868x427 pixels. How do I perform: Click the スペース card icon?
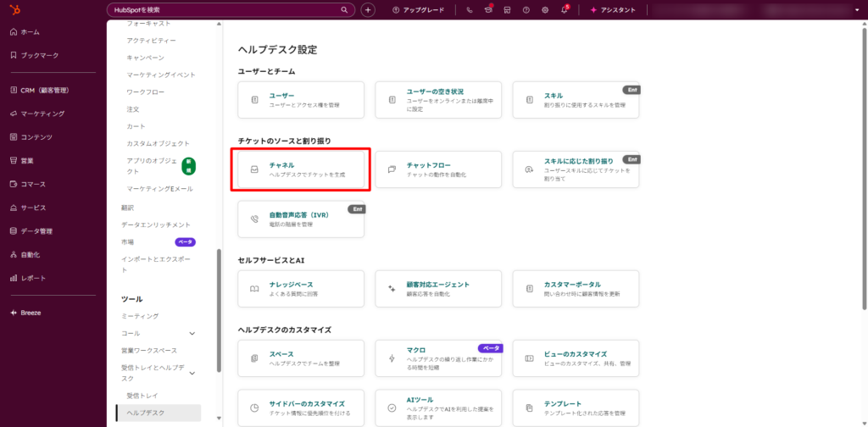(x=254, y=358)
